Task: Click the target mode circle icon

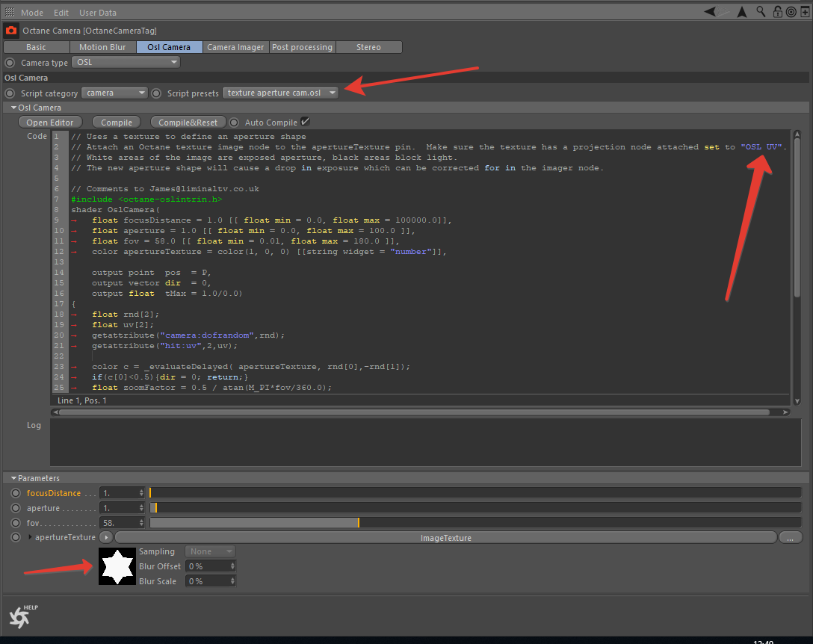Action: 791,12
